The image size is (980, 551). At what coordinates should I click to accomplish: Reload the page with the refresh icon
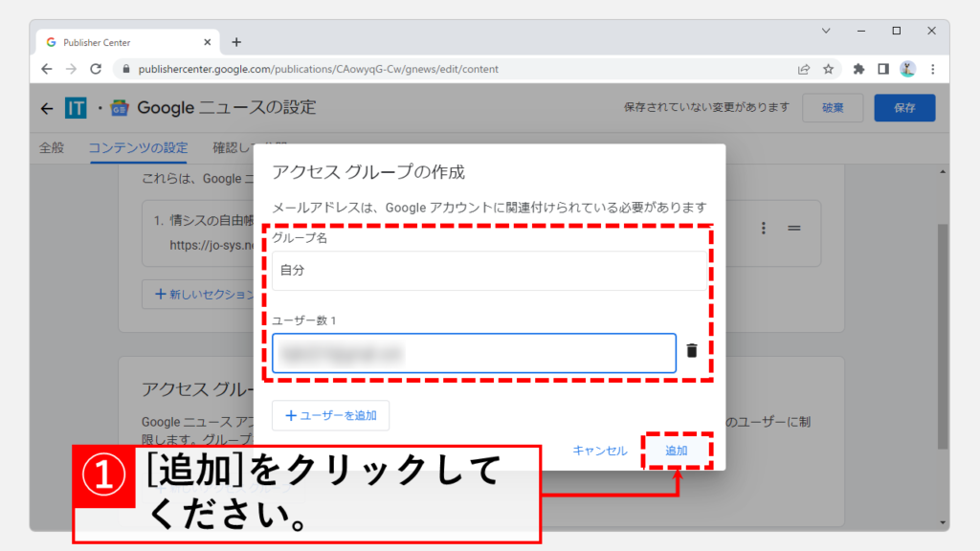[96, 69]
